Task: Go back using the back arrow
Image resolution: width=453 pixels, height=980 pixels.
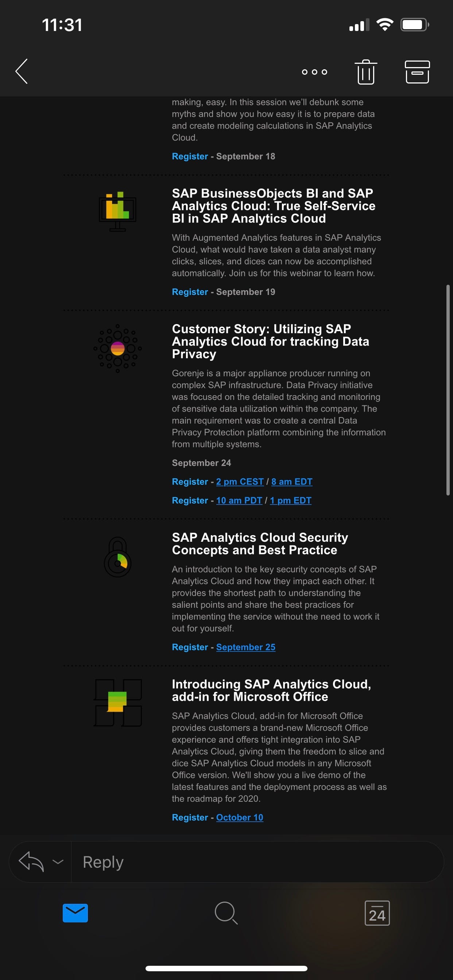Action: click(x=22, y=71)
